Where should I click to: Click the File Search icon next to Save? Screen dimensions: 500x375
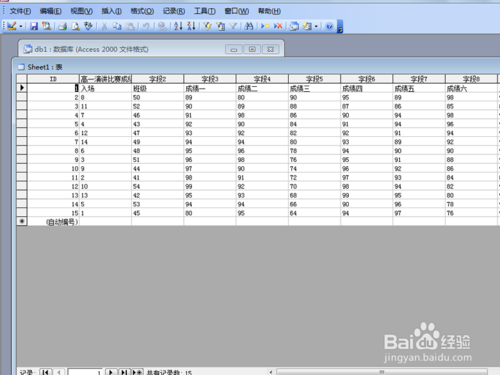tap(46, 26)
